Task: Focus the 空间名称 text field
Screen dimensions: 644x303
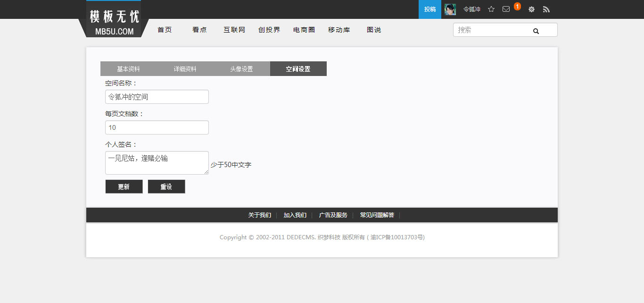Action: click(x=157, y=97)
